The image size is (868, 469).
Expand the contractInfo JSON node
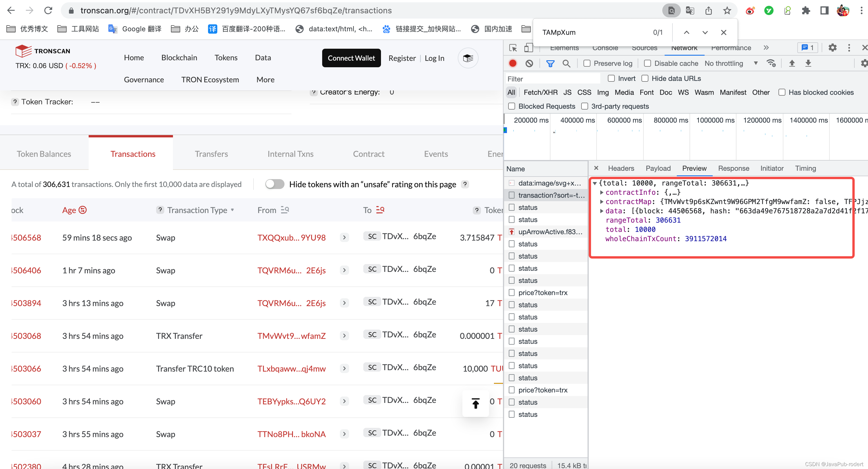point(601,192)
